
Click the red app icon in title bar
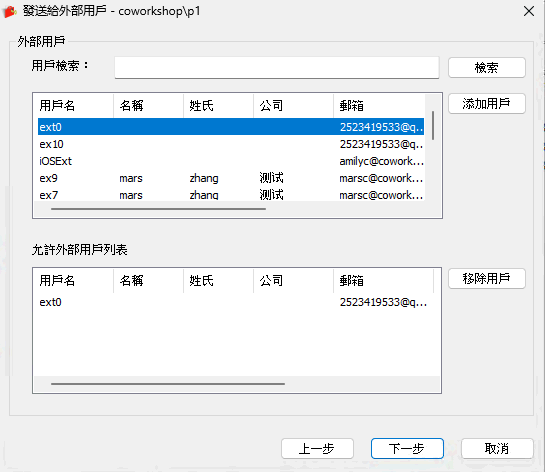(10, 12)
